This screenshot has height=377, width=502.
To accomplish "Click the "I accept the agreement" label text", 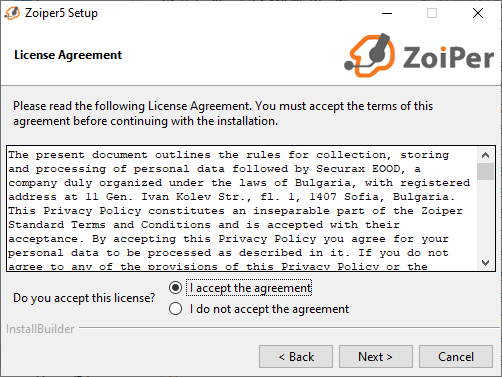I will pos(250,288).
